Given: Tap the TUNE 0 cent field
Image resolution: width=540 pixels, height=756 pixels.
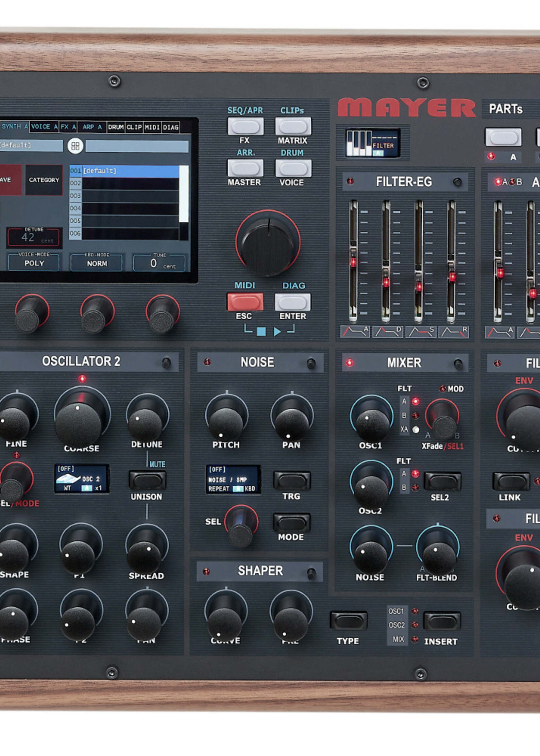Looking at the screenshot, I should point(159,263).
